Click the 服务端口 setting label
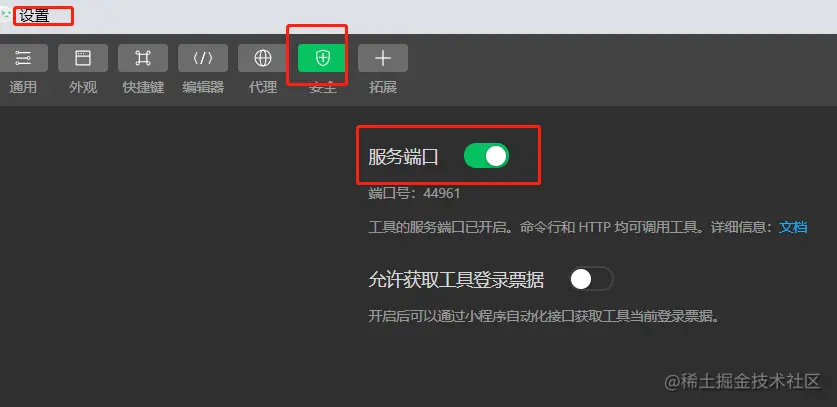Screen dimensions: 837x407 point(403,157)
